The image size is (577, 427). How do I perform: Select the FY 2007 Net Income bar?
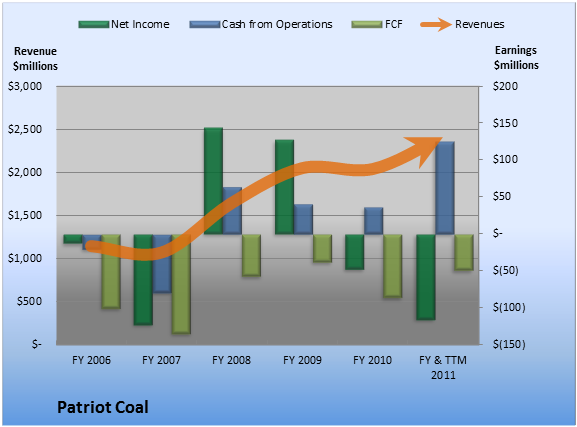click(143, 279)
